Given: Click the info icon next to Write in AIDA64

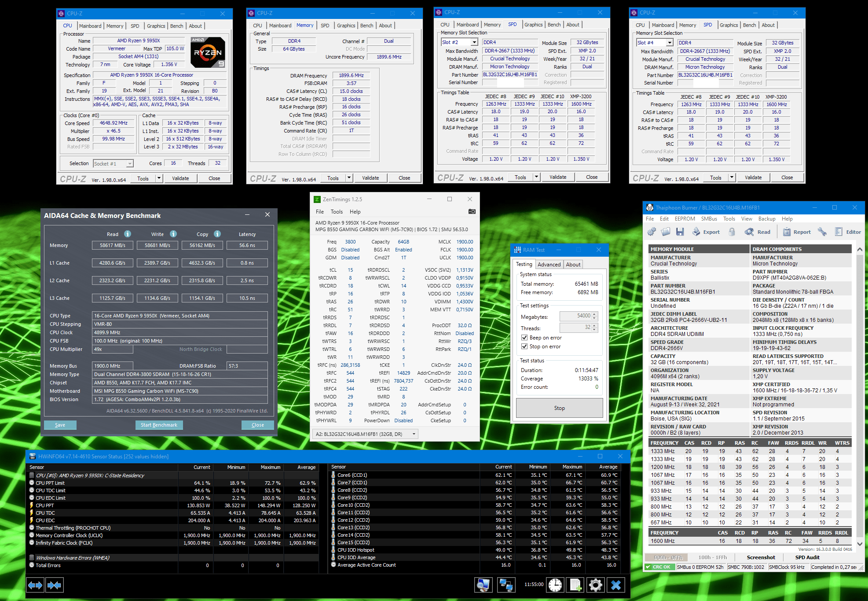Looking at the screenshot, I should click(173, 234).
